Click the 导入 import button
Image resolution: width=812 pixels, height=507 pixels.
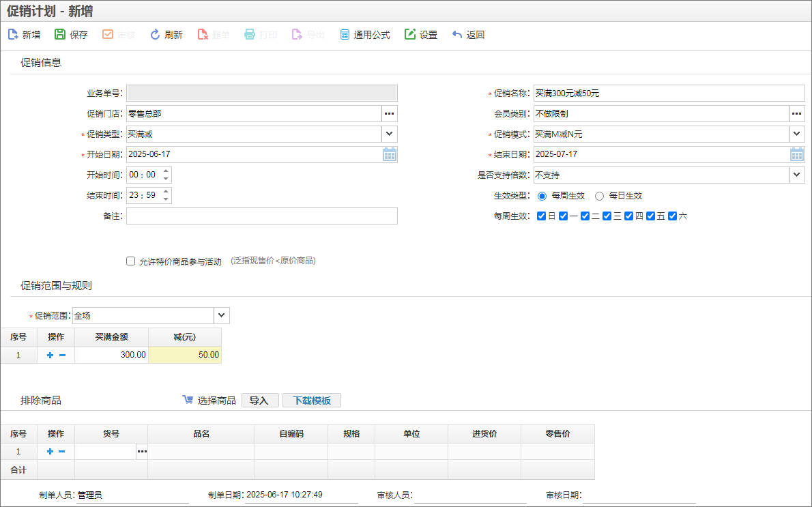point(260,401)
